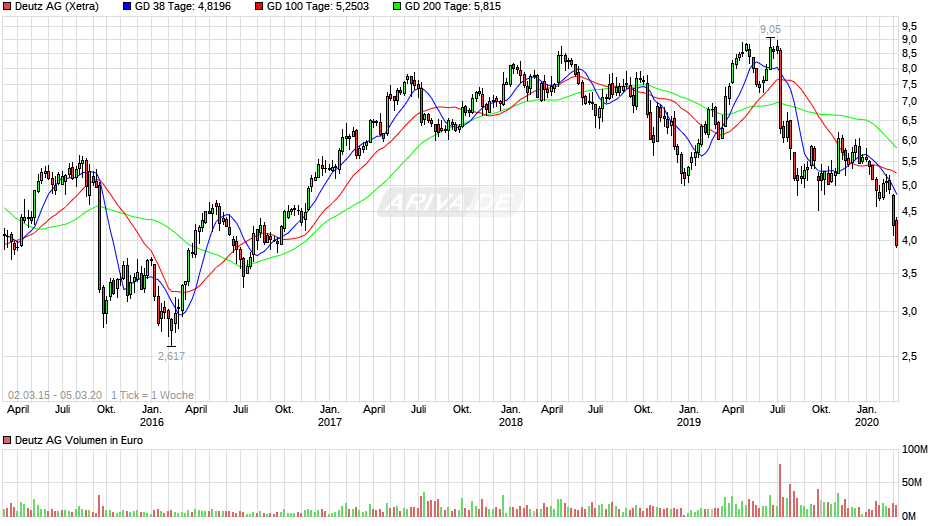Click the 0M volume axis label
The width and height of the screenshot is (940, 526).
click(909, 516)
